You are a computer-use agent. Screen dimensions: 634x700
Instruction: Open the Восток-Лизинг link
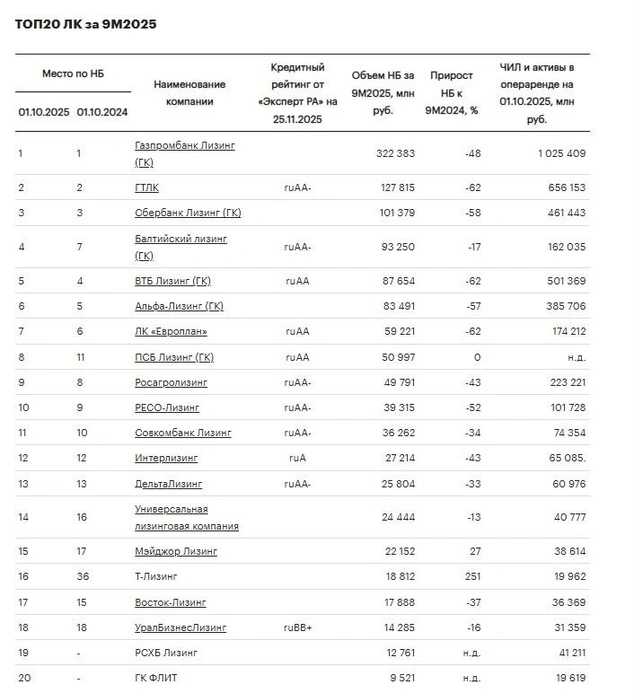[171, 602]
